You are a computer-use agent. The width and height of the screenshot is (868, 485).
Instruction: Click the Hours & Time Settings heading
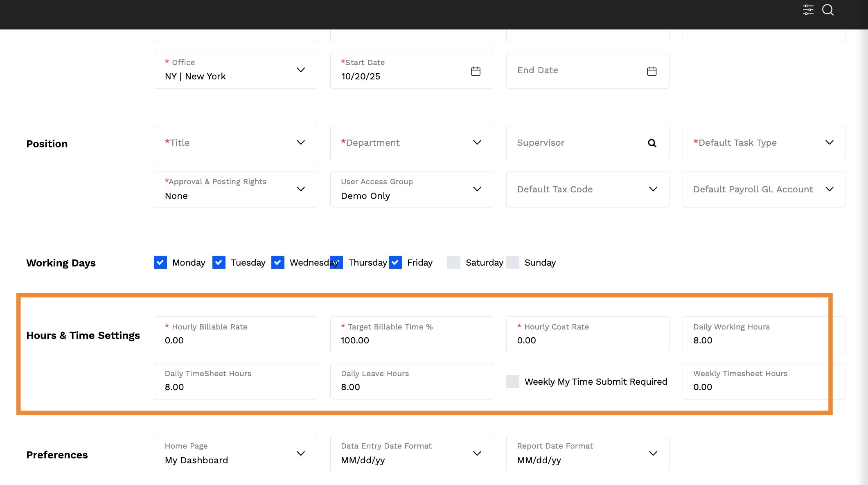[83, 336]
